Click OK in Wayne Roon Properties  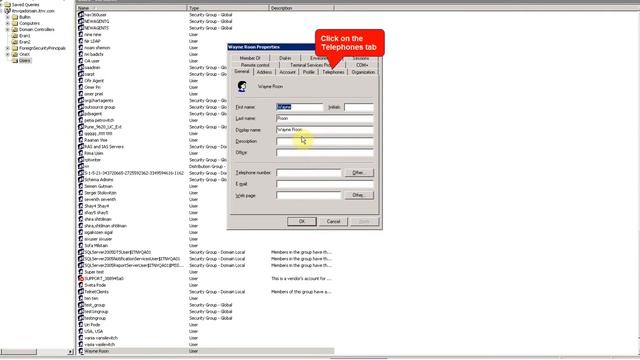coord(302,221)
